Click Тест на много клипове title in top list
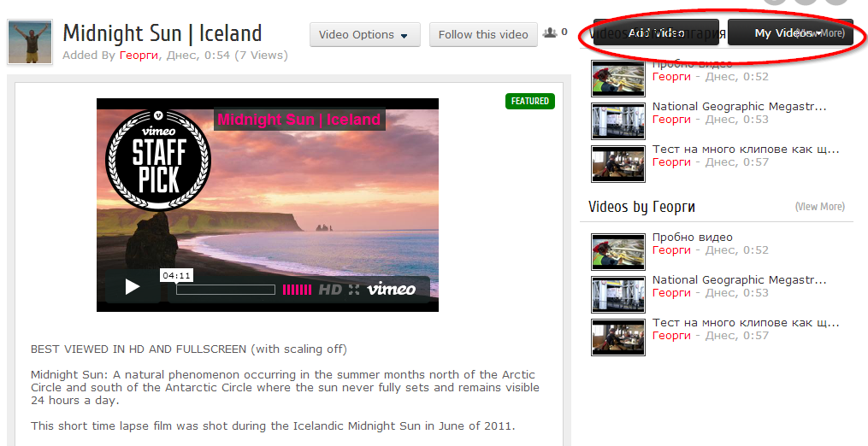The height and width of the screenshot is (446, 868). point(746,149)
